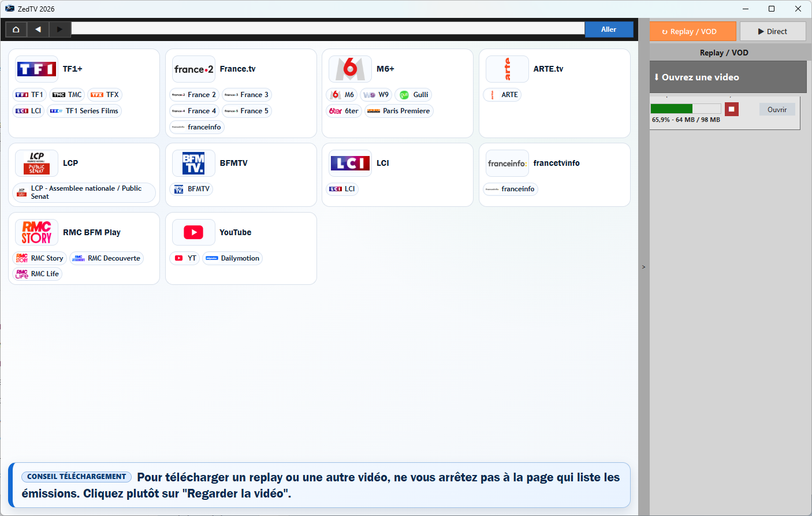Switch to the Direct tab

[x=772, y=32]
